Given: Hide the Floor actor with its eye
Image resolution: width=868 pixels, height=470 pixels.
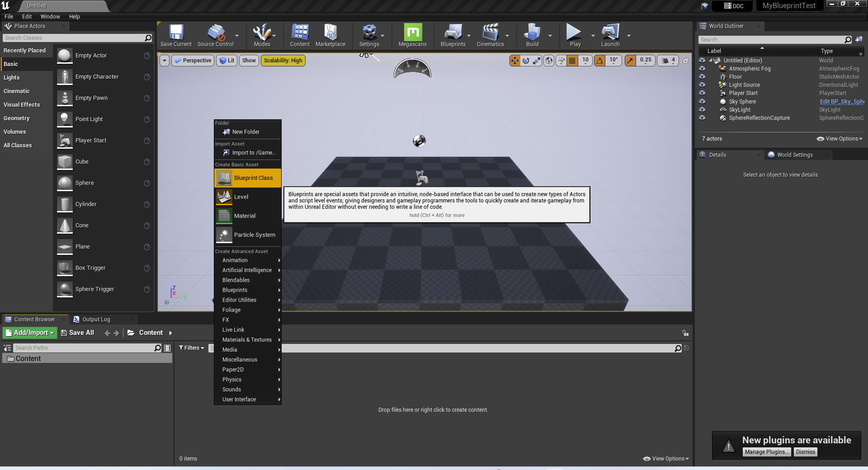Looking at the screenshot, I should 702,77.
